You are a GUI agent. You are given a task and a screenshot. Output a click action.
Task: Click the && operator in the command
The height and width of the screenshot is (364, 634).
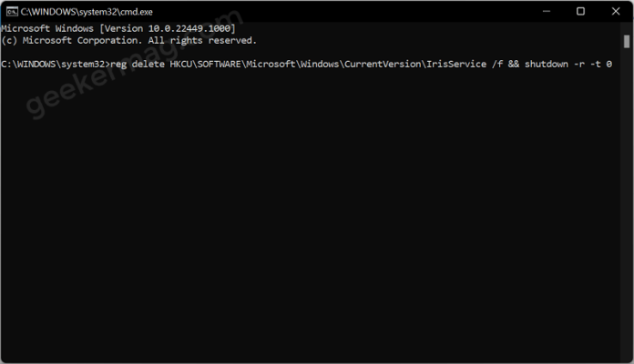[514, 65]
